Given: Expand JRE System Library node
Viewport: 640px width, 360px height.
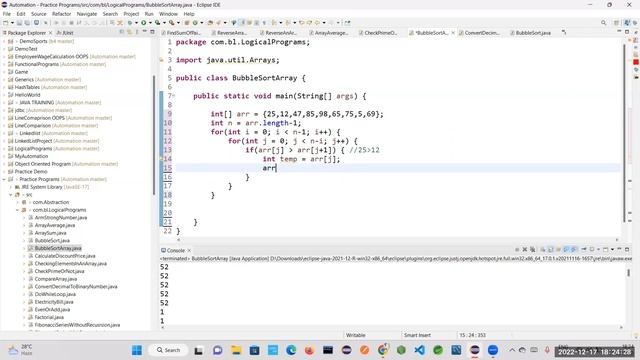Looking at the screenshot, I should coord(11,187).
